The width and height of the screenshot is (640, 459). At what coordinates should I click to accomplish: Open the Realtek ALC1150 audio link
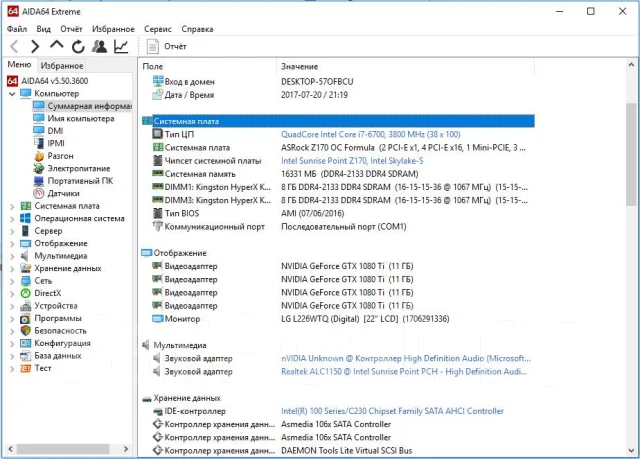coord(404,371)
